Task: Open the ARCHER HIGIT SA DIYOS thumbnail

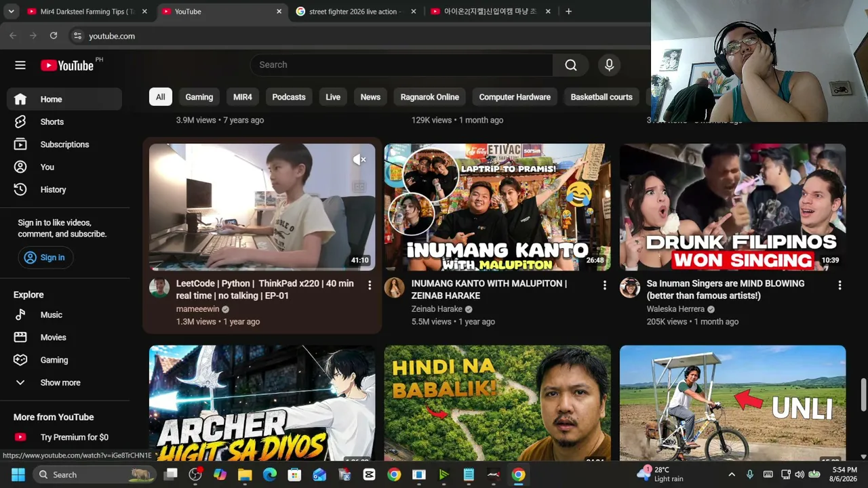Action: (x=262, y=403)
